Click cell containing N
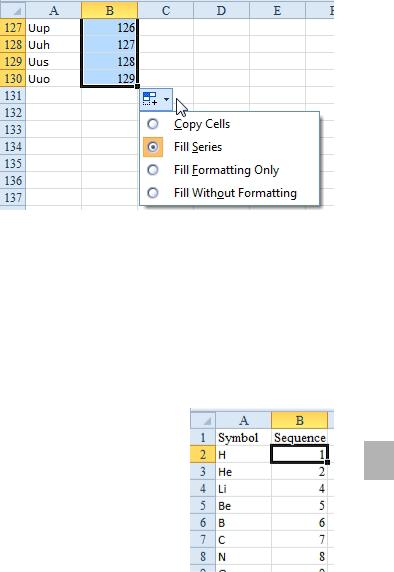The image size is (394, 572). [x=243, y=556]
